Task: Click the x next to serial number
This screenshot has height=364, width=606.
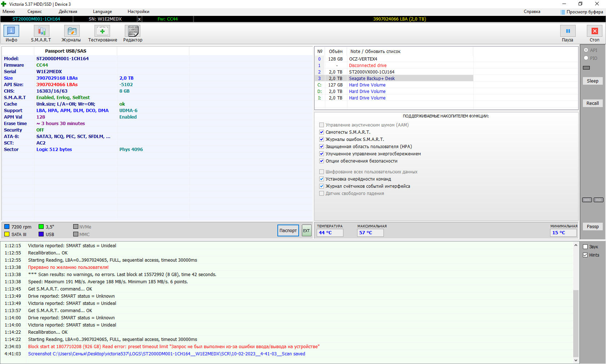Action: tap(139, 19)
